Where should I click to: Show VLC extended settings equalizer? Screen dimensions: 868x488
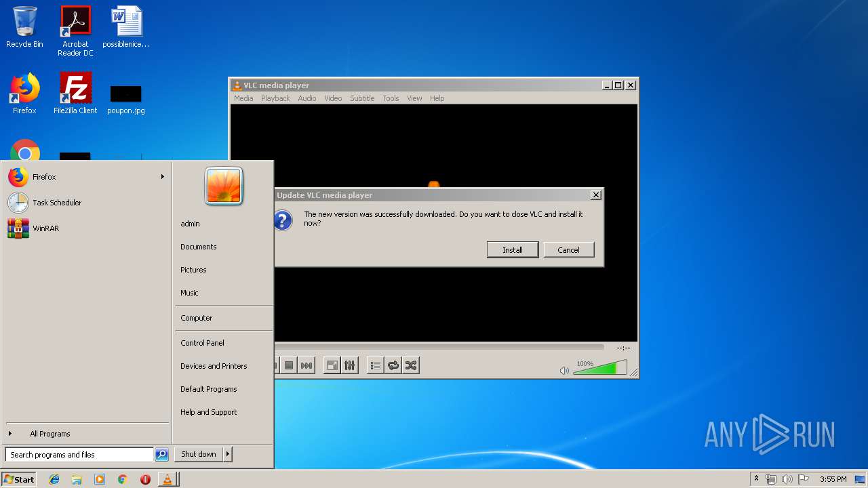[349, 365]
